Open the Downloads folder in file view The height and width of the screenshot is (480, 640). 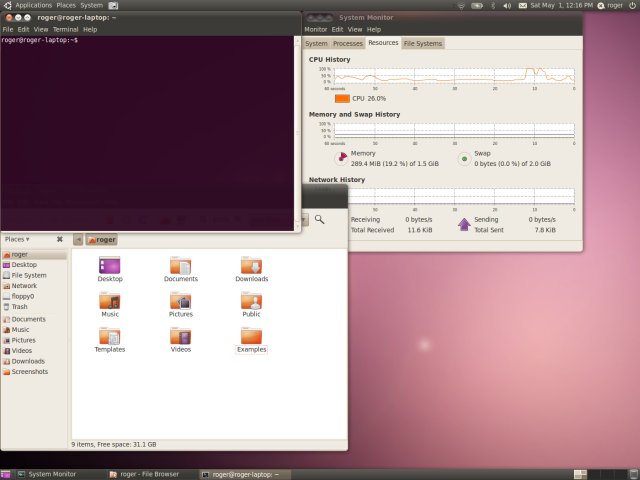252,266
